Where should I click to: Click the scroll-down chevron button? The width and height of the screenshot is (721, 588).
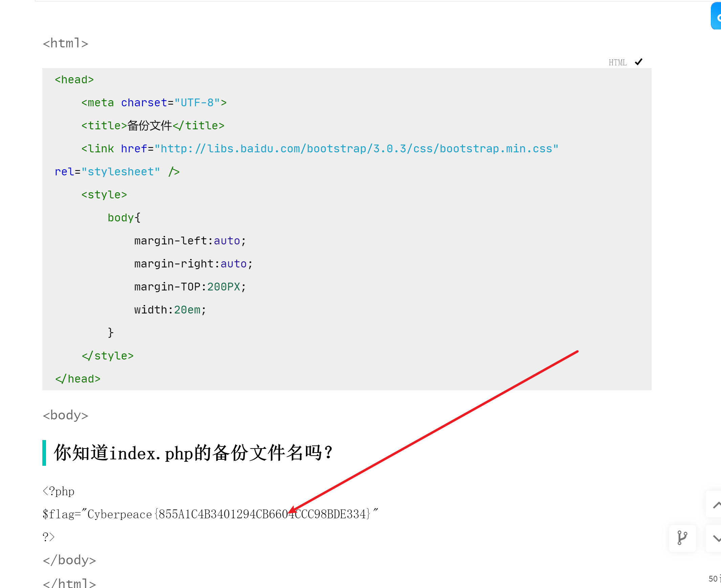pos(716,538)
